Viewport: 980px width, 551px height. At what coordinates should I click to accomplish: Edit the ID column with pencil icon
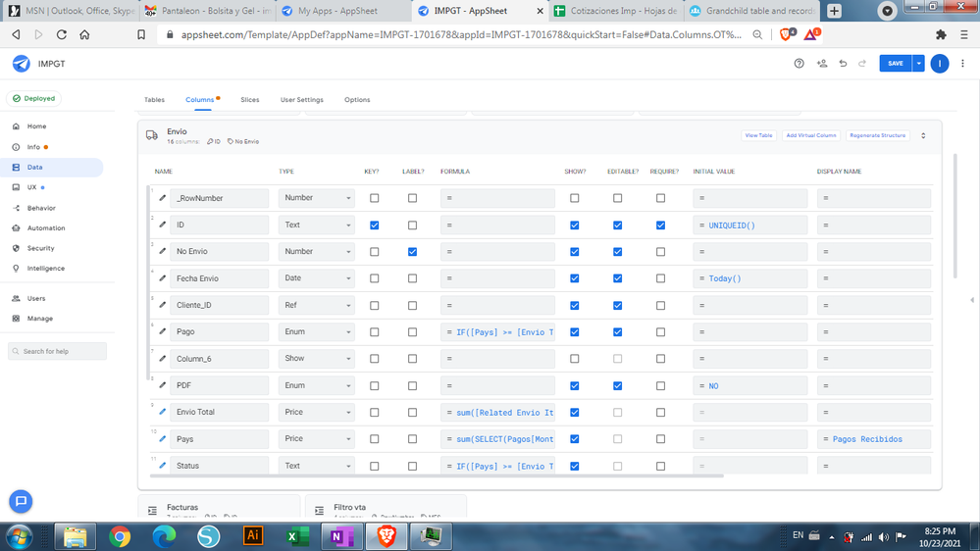pos(163,225)
